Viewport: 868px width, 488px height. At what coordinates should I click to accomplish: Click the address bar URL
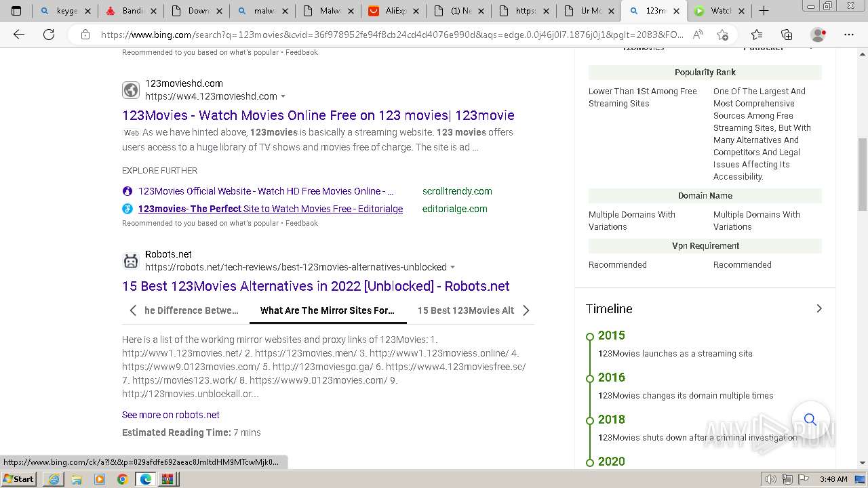click(392, 35)
